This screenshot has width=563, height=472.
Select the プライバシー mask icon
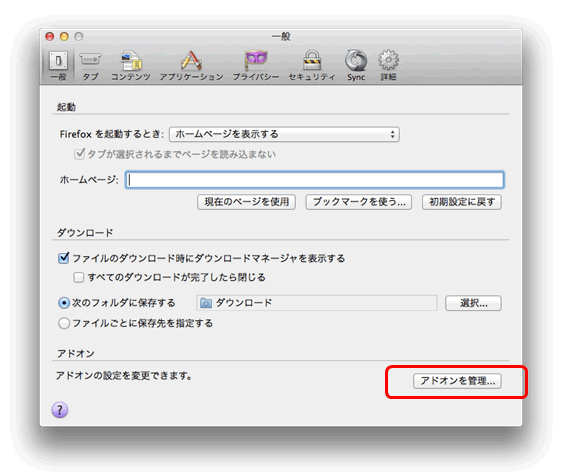click(256, 60)
